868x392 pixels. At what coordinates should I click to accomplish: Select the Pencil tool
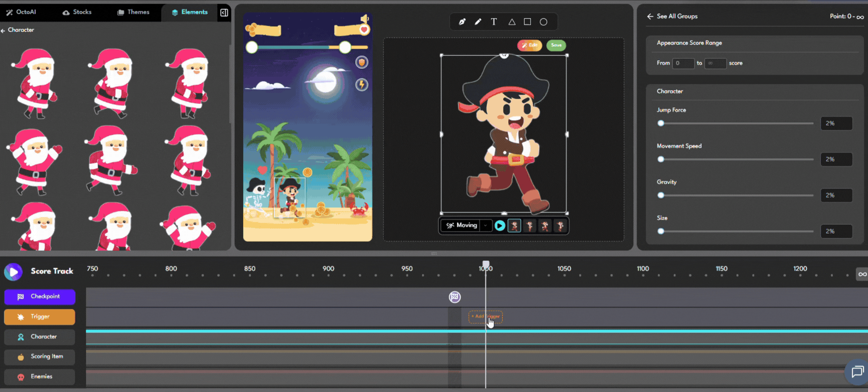pos(478,22)
